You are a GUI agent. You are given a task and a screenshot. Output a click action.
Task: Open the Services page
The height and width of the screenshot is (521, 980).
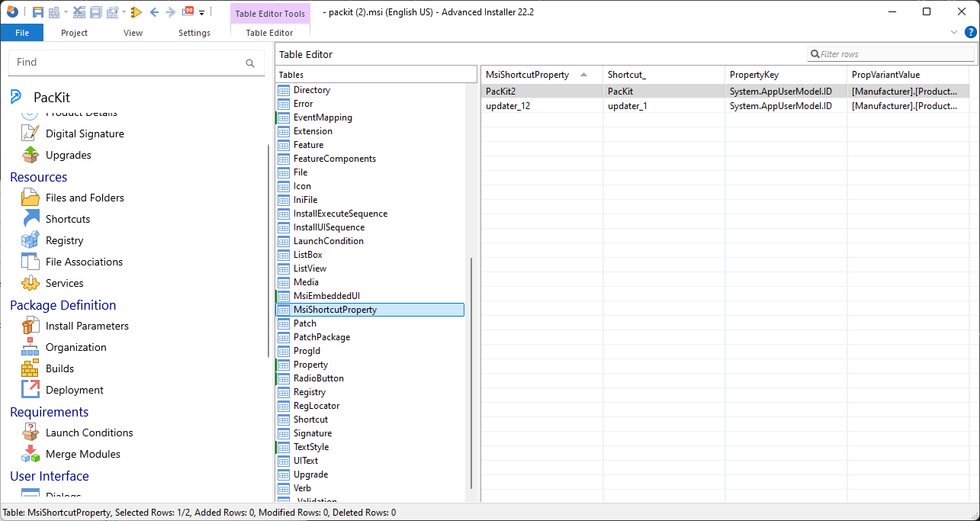(x=65, y=283)
